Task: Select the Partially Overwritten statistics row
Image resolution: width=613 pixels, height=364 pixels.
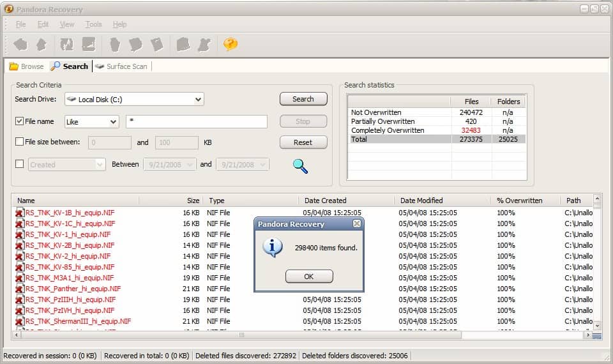Action: [437, 121]
